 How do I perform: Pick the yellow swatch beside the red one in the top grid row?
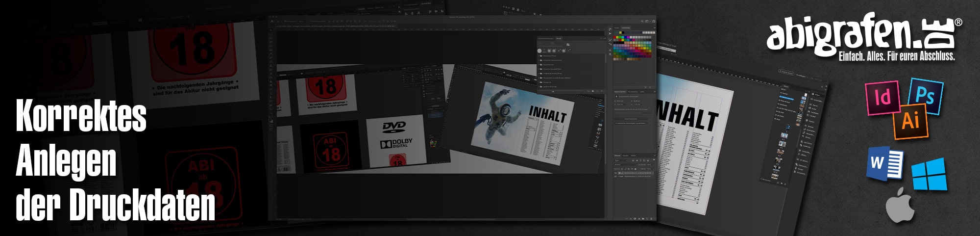point(617,37)
